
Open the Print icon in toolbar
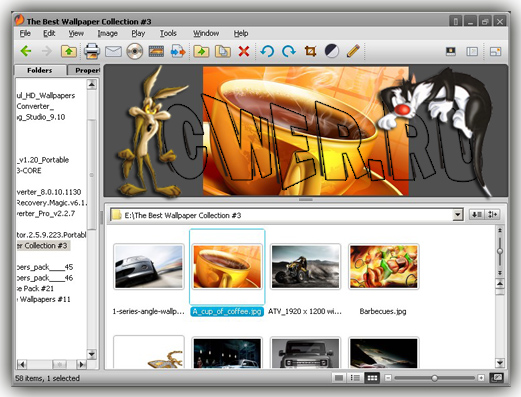[92, 51]
